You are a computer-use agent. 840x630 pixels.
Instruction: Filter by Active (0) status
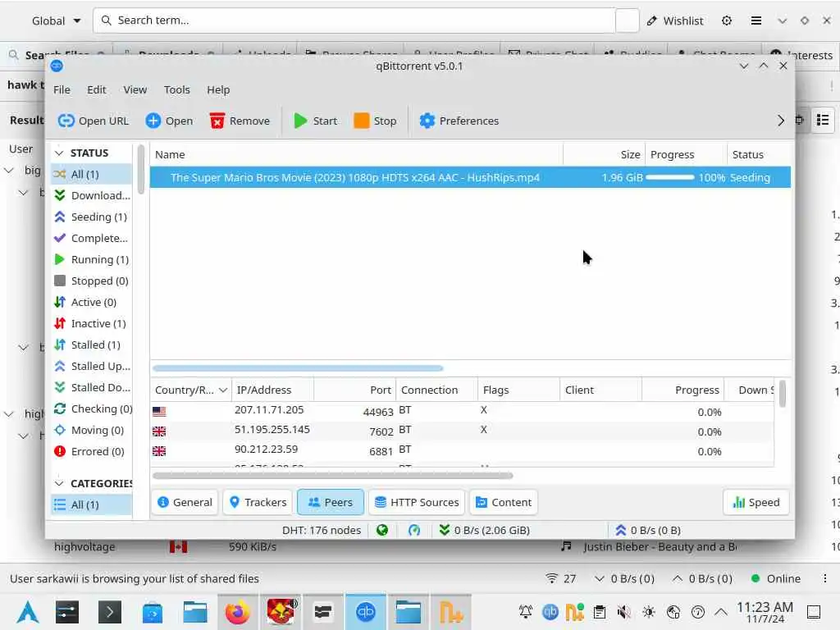pos(92,303)
